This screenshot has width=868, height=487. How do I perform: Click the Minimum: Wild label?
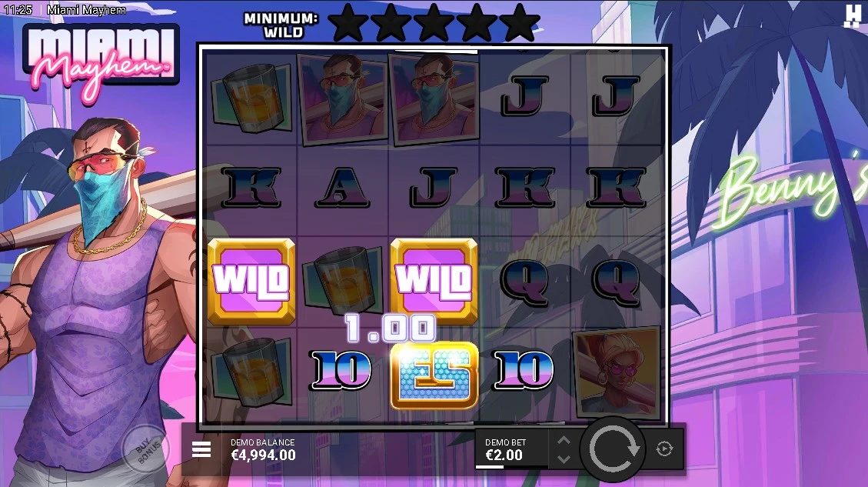[x=281, y=25]
